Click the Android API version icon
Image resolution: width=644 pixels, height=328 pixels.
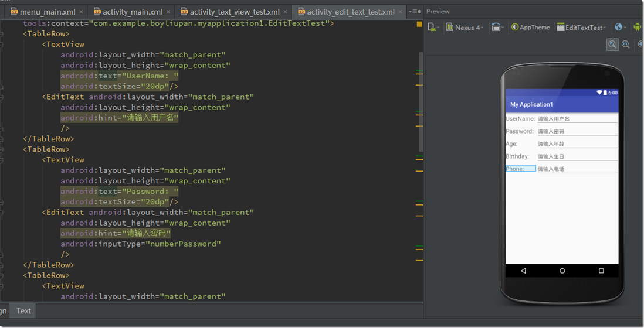point(637,27)
